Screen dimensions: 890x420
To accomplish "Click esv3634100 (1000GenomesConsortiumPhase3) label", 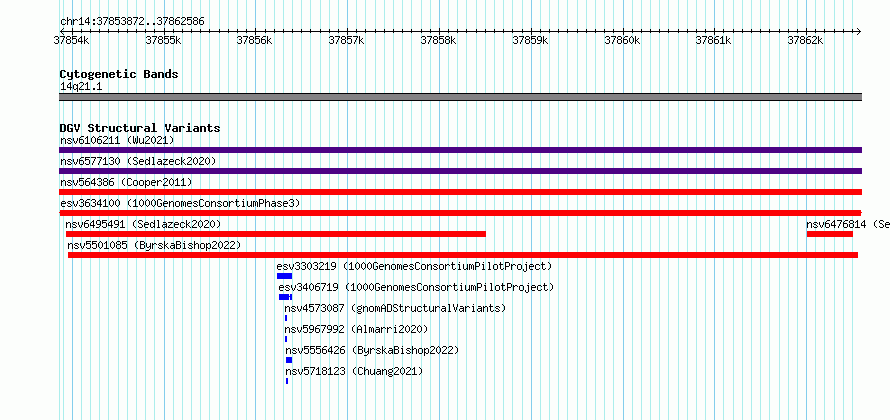I will coord(180,203).
